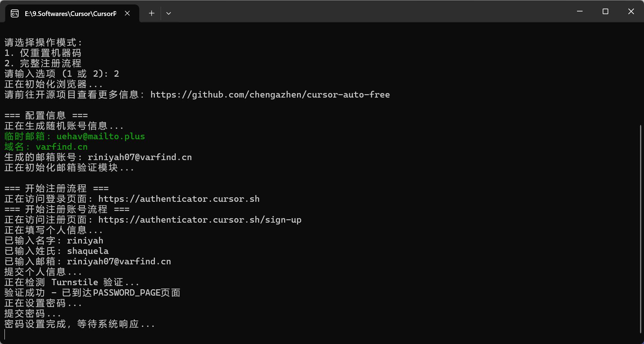Click the === 配置信息 === section heading
This screenshot has width=644, height=344.
[x=46, y=116]
